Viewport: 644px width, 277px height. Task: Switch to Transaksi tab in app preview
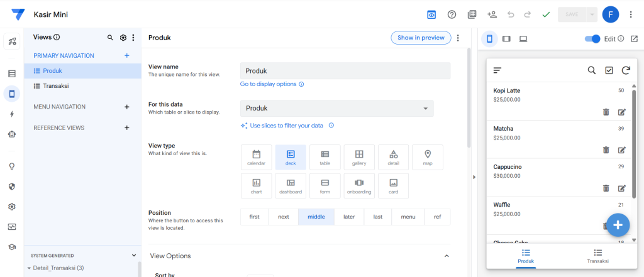pos(597,256)
